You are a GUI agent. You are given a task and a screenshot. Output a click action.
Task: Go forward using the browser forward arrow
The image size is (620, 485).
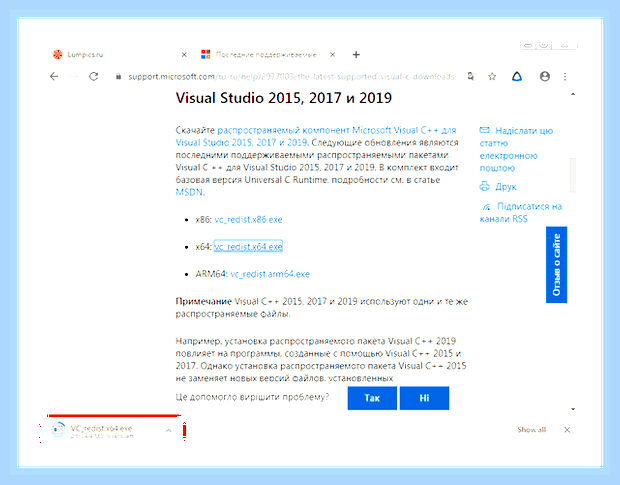click(74, 76)
